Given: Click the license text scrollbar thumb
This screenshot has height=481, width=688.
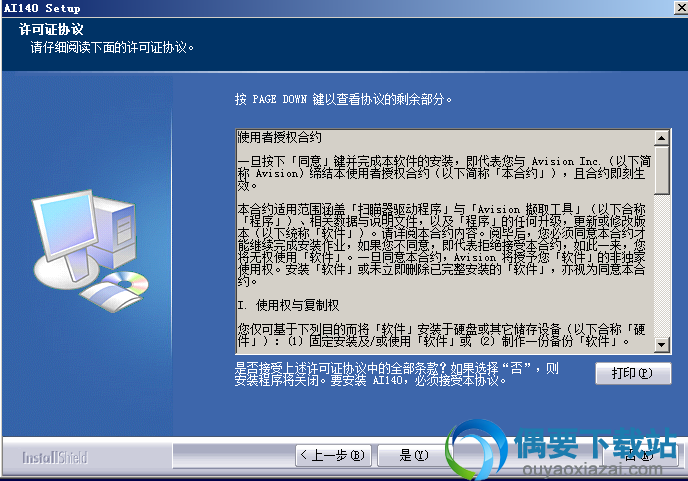Looking at the screenshot, I should 661,170.
